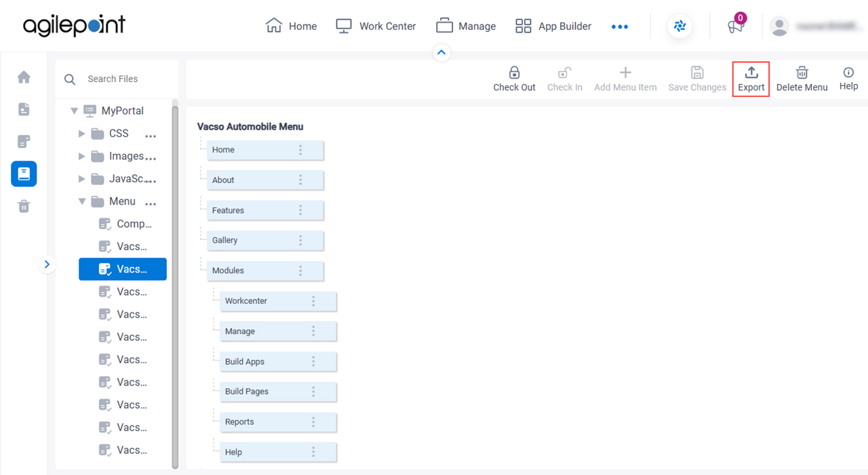The image size is (868, 475).
Task: Select the Comp... file in Menu folder
Action: coord(125,224)
